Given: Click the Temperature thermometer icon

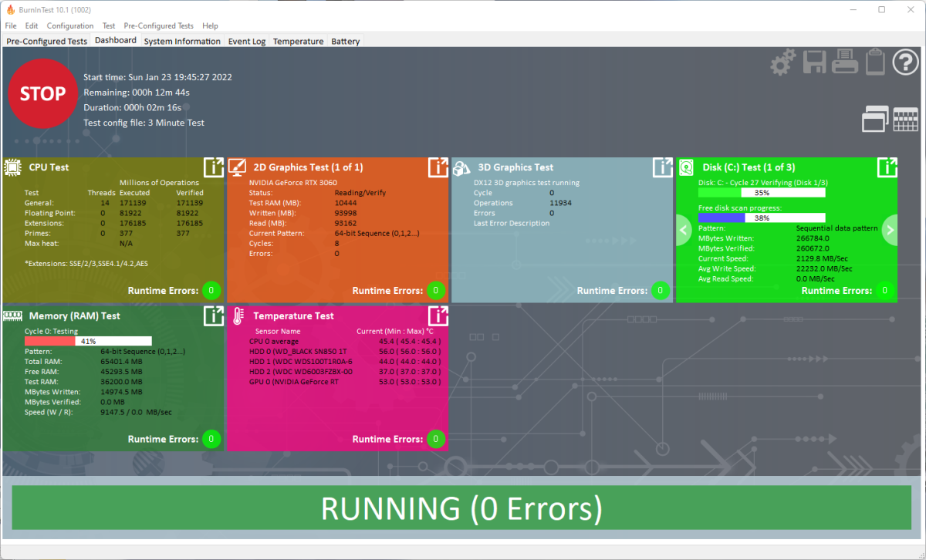Looking at the screenshot, I should click(x=238, y=315).
